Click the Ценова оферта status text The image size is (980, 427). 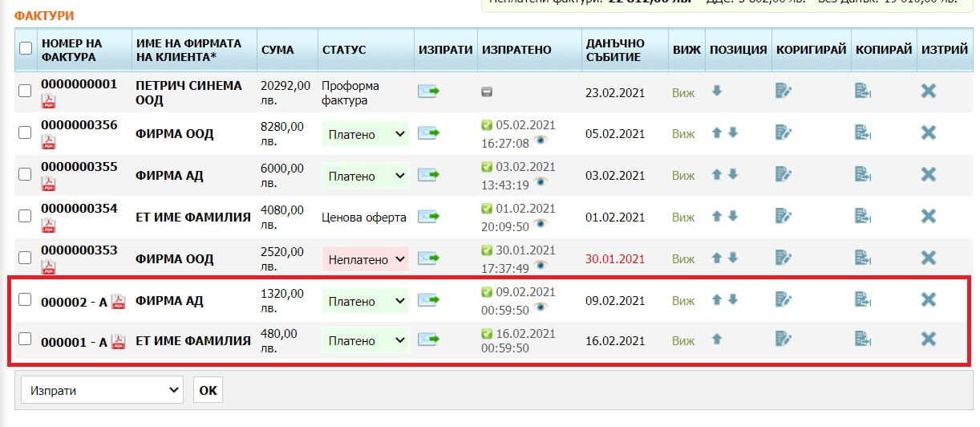coord(364,218)
